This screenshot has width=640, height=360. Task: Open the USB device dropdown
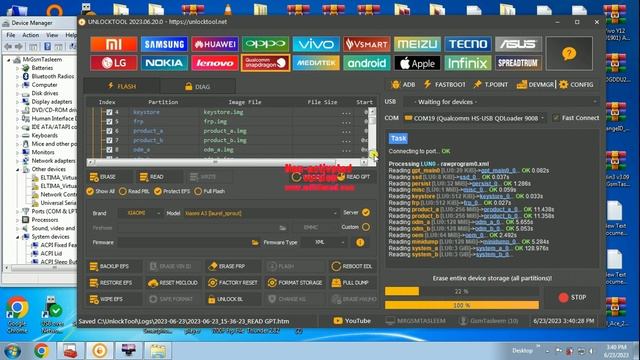[x=501, y=102]
